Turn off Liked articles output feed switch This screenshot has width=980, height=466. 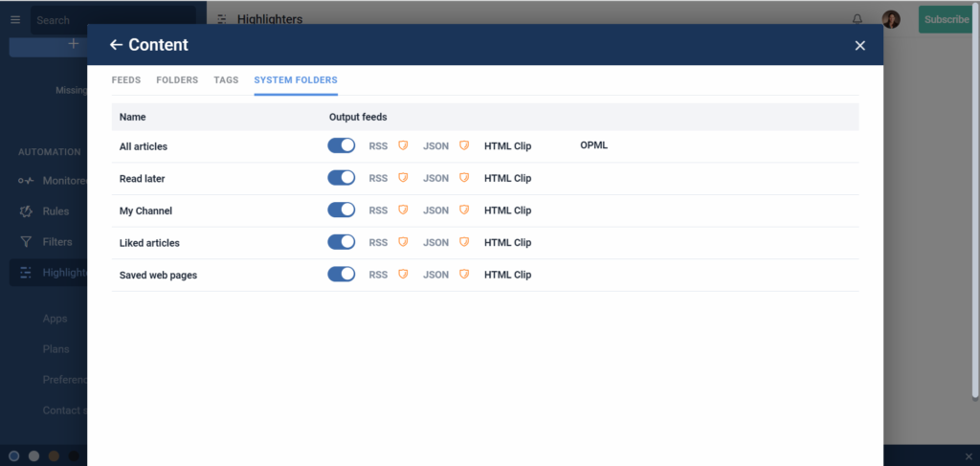(341, 242)
